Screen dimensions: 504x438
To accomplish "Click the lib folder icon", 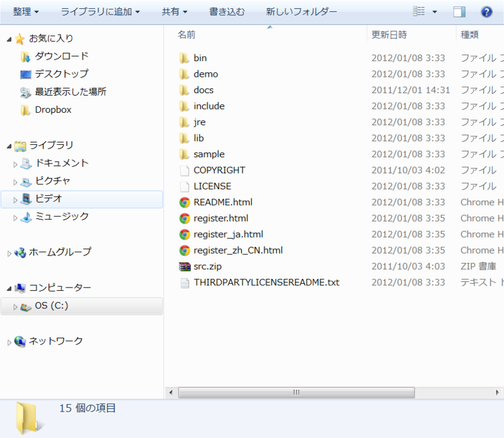I will (x=184, y=138).
